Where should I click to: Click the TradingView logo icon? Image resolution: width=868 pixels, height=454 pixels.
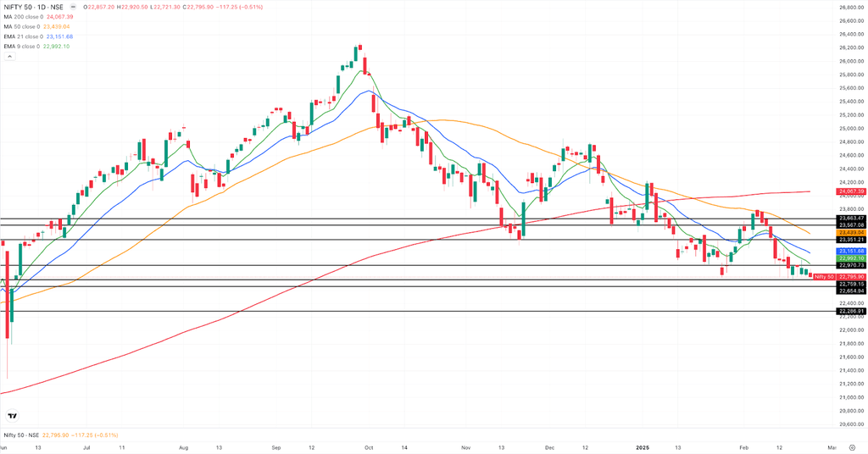click(12, 415)
